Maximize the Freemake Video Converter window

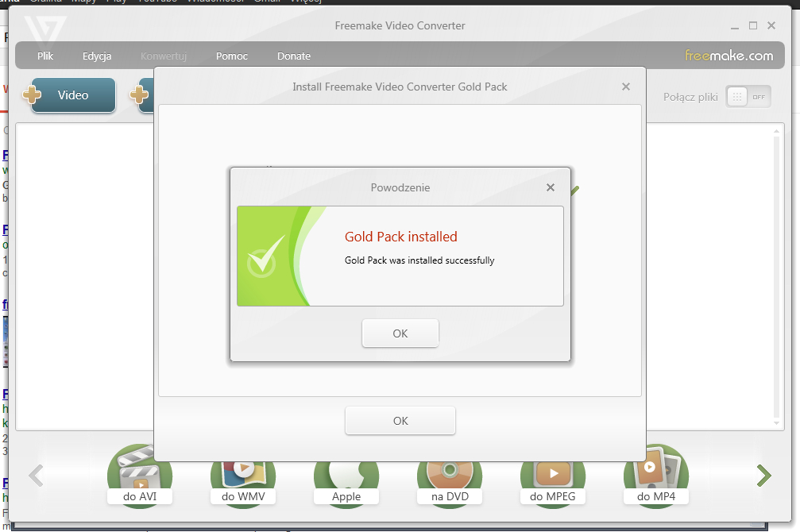[x=753, y=25]
